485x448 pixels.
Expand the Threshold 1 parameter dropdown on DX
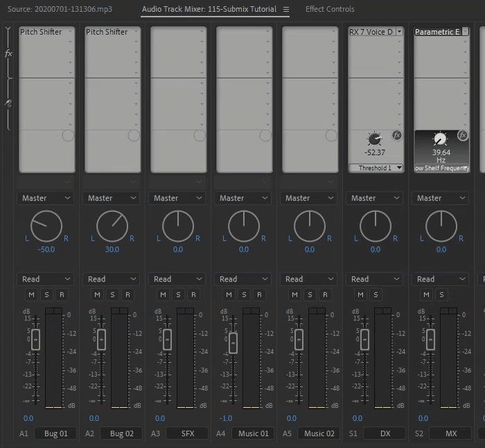click(x=399, y=168)
